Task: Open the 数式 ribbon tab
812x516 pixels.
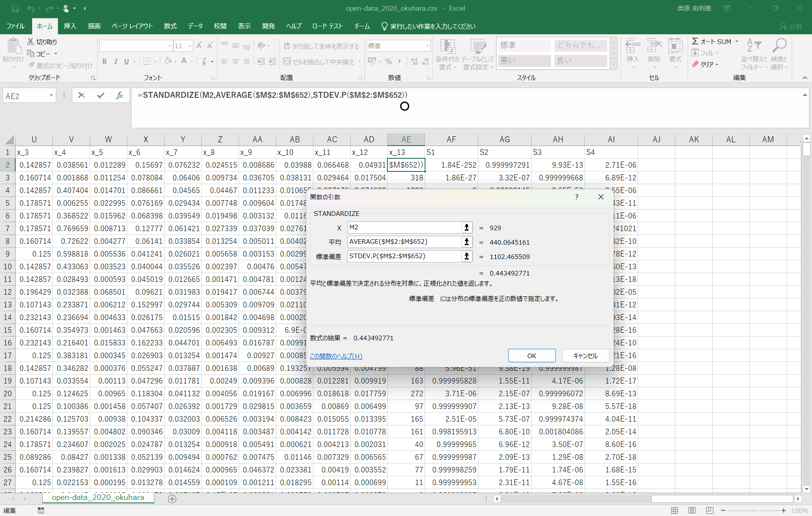Action: tap(170, 26)
